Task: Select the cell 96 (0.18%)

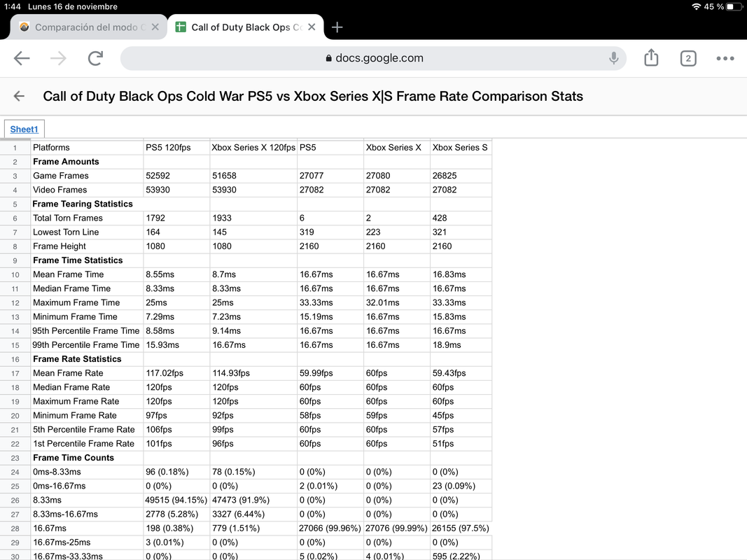Action: (x=176, y=472)
